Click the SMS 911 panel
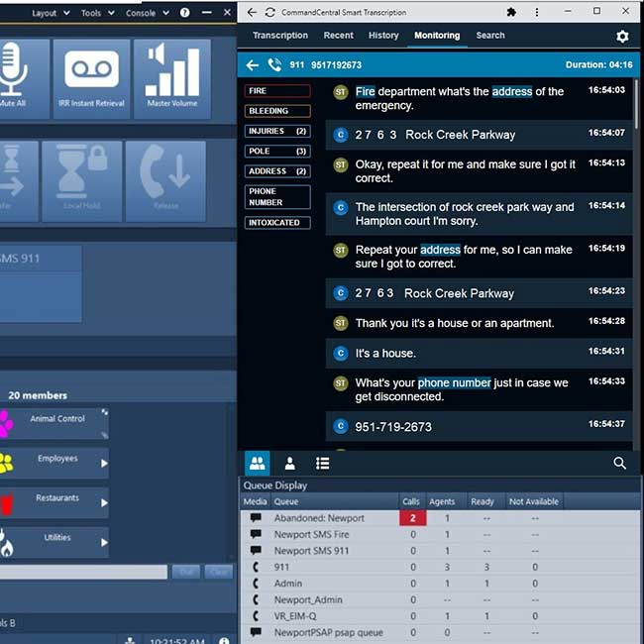This screenshot has width=644, height=644. (x=41, y=283)
